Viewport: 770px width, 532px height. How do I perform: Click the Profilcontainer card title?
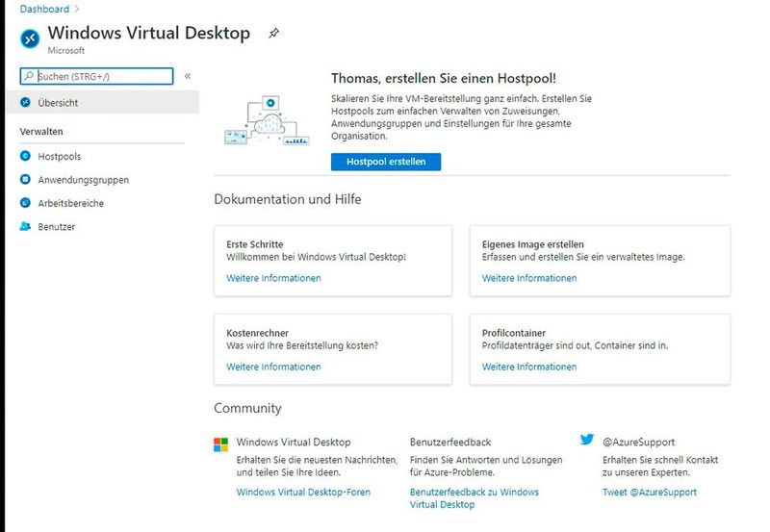(514, 333)
